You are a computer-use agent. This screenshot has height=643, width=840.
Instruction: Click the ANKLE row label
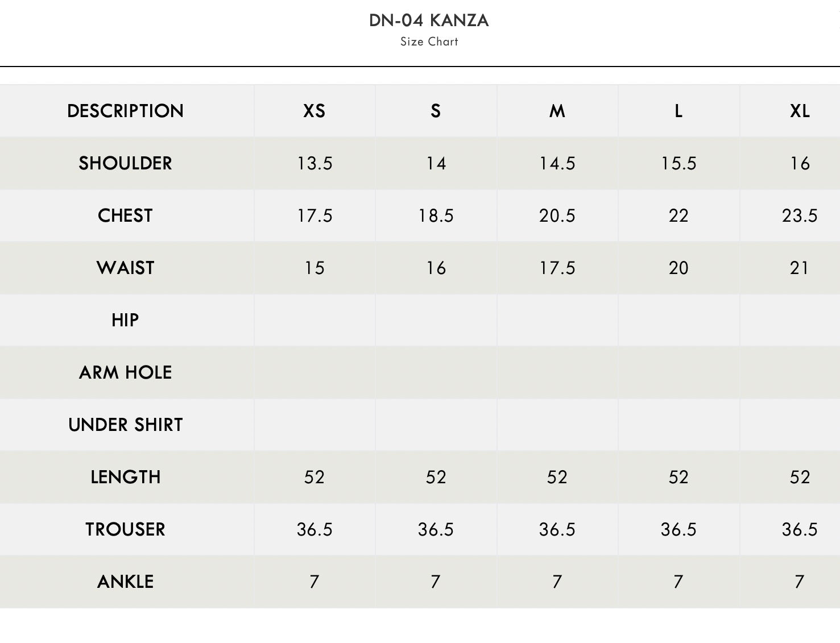[x=125, y=582]
